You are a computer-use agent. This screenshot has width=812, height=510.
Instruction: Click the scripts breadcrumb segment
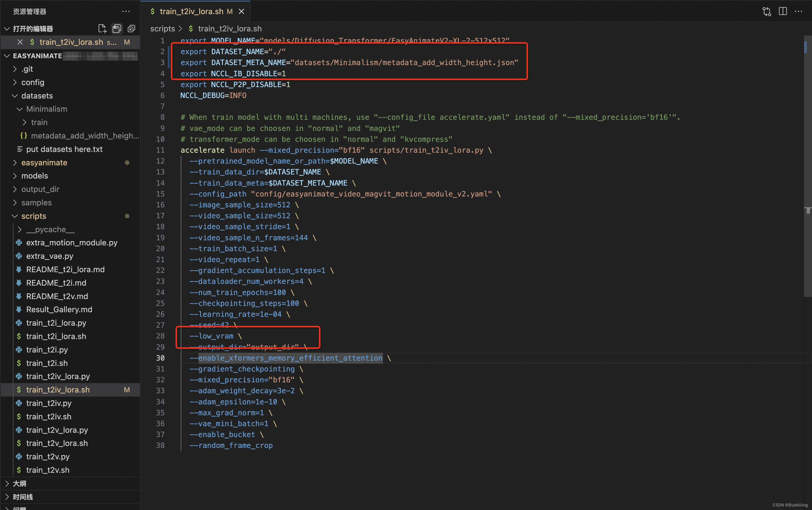[x=163, y=29]
